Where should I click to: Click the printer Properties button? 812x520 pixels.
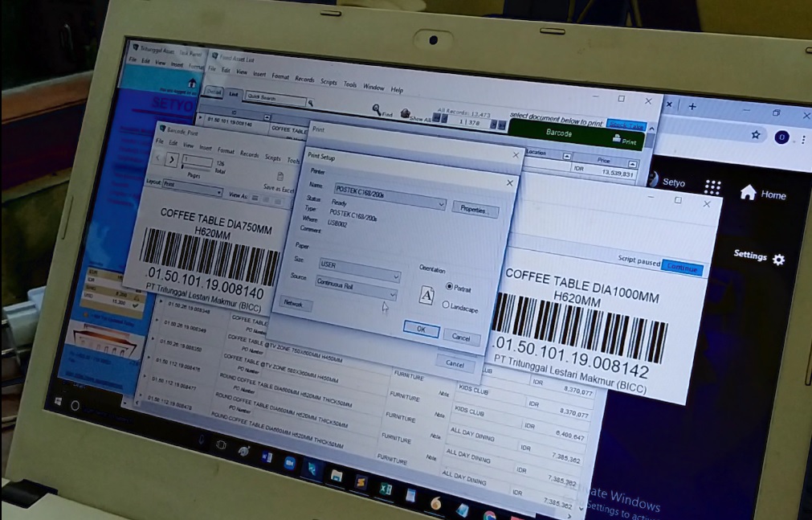(x=475, y=210)
